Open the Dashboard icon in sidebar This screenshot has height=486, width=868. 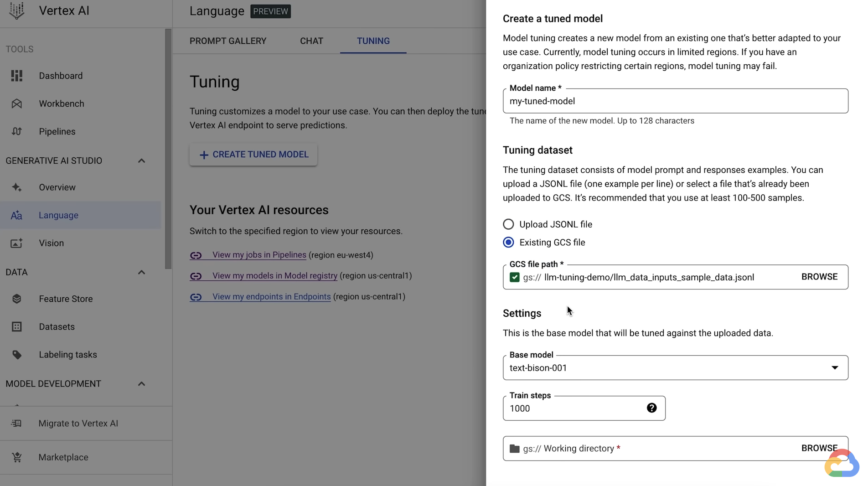[17, 76]
